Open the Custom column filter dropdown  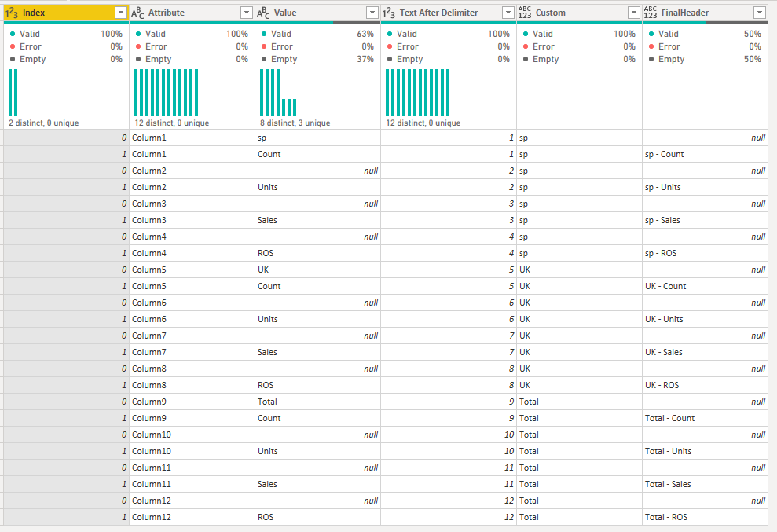(634, 13)
